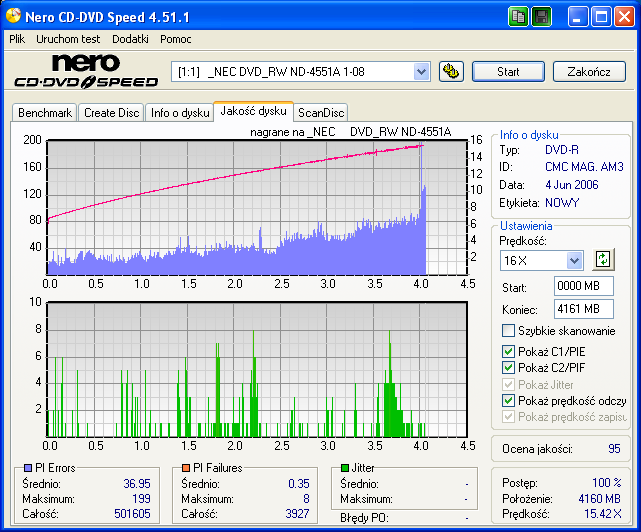Viewport: 641px width, 532px height.
Task: Open the Uruchom test menu
Action: coord(68,39)
